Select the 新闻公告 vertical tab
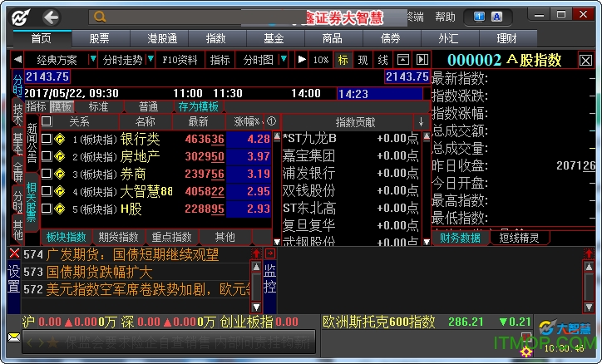Image resolution: width=602 pixels, height=364 pixels. click(x=32, y=143)
